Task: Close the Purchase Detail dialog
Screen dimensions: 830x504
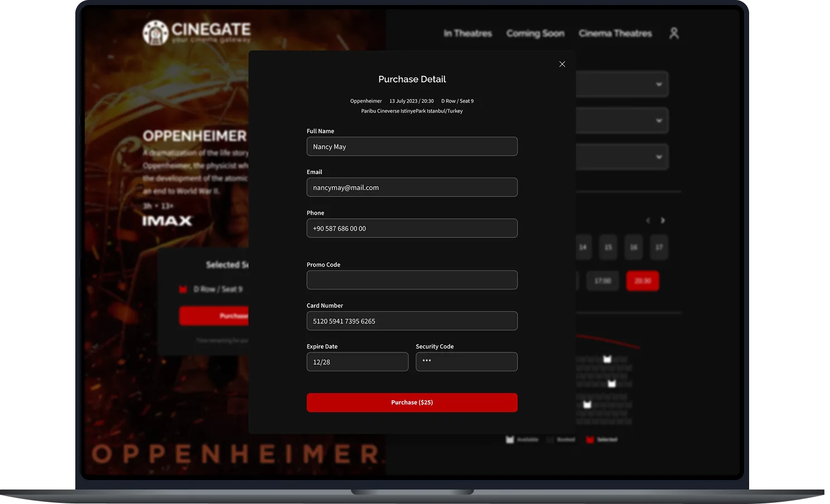Action: (562, 64)
